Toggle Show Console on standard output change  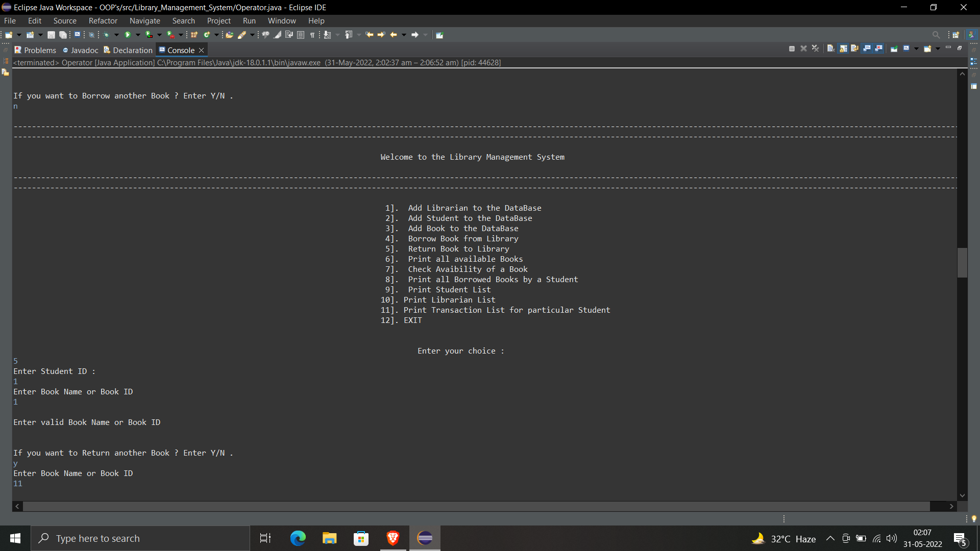(x=867, y=48)
